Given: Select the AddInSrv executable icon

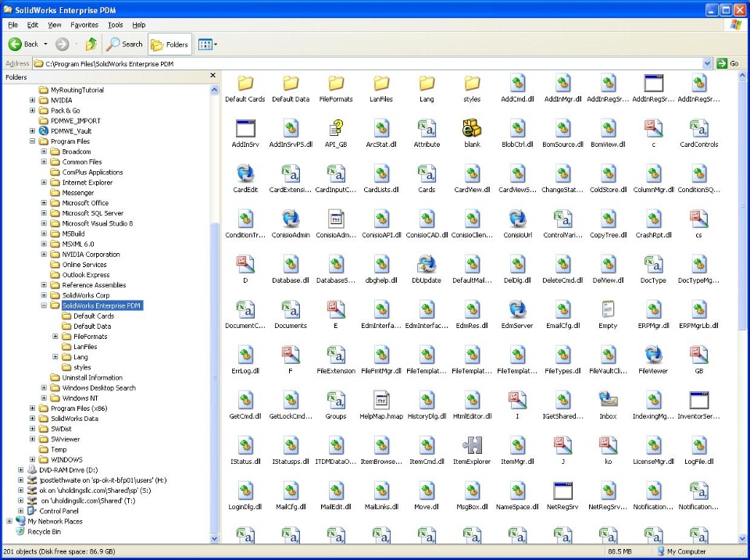Looking at the screenshot, I should [245, 129].
